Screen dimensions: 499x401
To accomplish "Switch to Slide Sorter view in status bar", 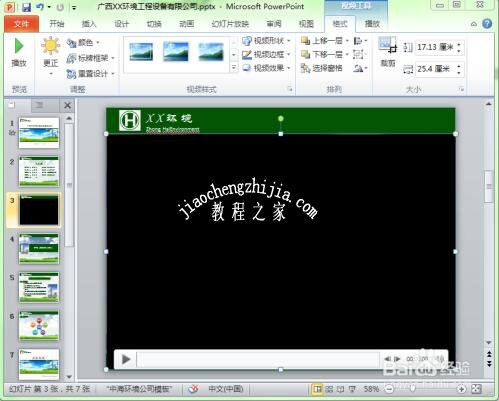I will [x=329, y=389].
